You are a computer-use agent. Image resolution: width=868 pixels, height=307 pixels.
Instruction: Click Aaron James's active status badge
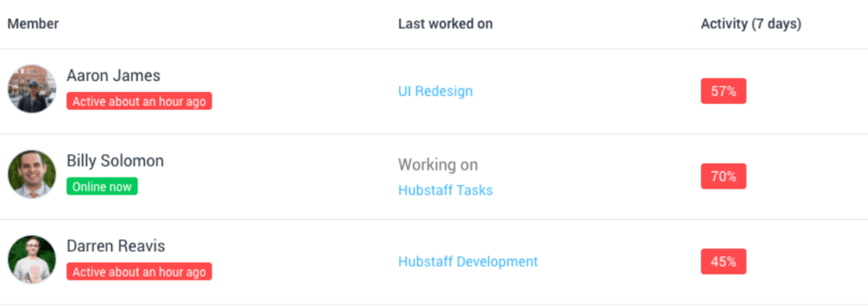tap(139, 101)
